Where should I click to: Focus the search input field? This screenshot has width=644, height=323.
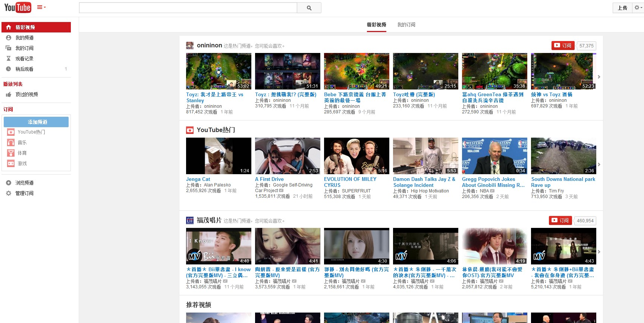[x=188, y=8]
